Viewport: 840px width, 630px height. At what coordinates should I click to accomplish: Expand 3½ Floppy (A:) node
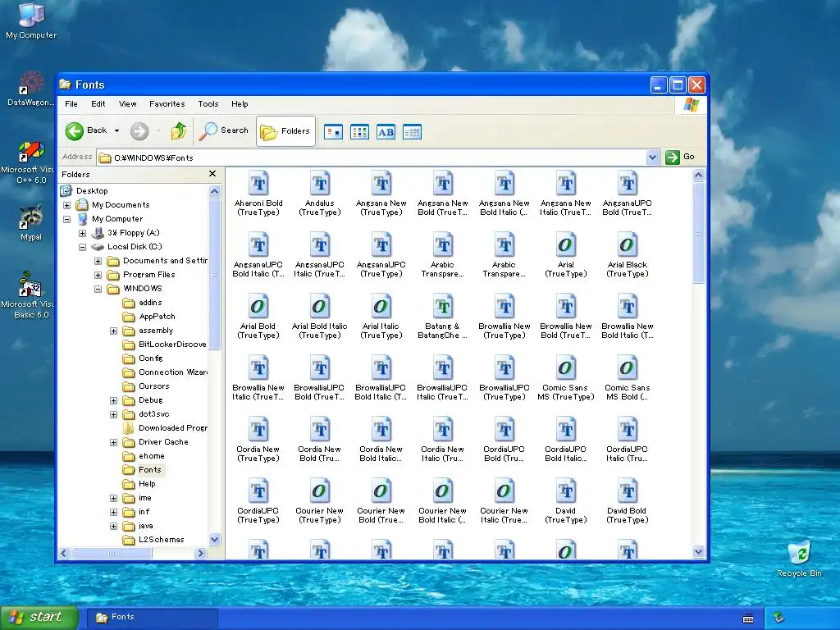click(x=83, y=233)
